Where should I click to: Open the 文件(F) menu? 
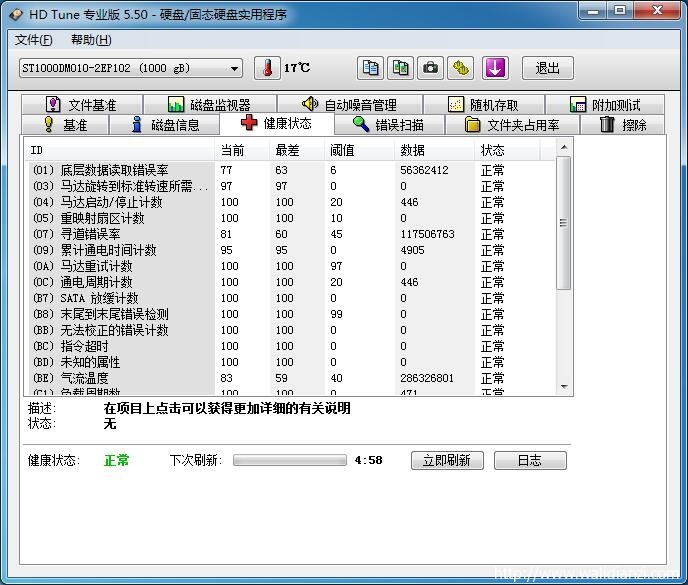coord(33,40)
